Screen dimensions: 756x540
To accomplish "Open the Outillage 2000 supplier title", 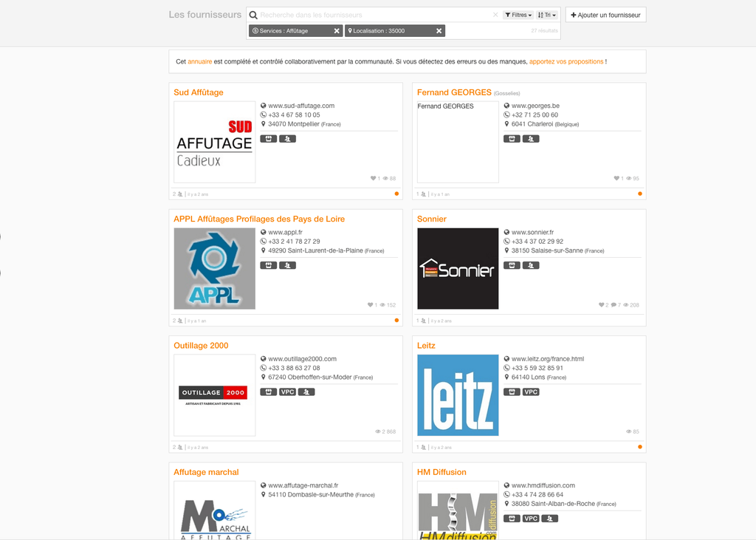I will [201, 346].
